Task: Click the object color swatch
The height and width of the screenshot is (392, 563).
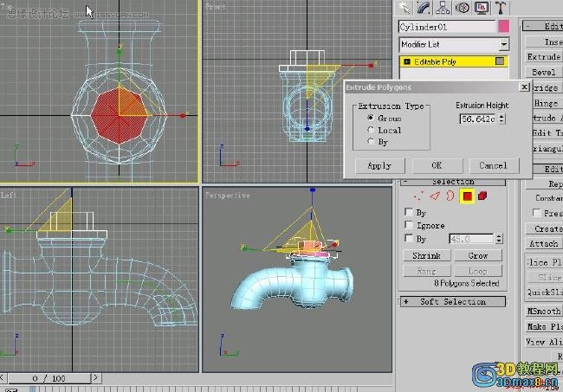Action: coord(503,27)
